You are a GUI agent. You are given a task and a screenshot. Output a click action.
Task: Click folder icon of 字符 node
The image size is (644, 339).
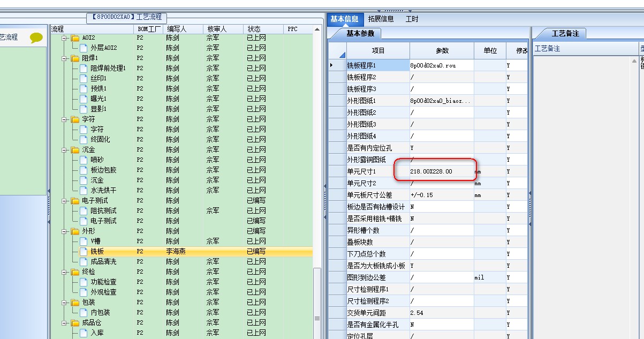click(75, 119)
